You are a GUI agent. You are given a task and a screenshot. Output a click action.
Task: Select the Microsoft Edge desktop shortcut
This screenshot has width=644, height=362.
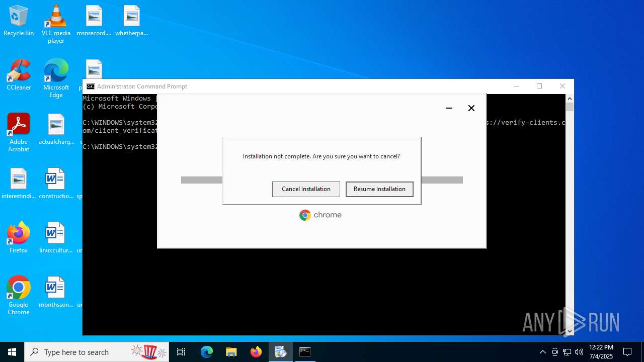tap(56, 78)
